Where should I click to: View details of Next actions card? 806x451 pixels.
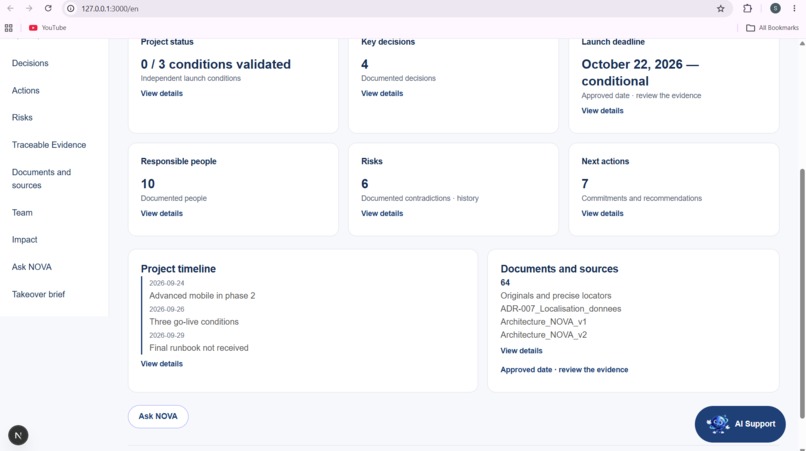point(602,213)
